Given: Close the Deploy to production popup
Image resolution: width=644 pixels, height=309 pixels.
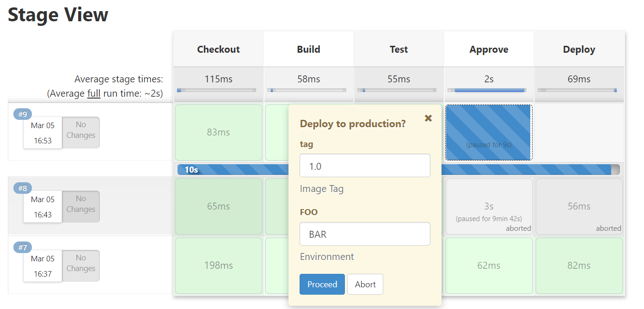Looking at the screenshot, I should point(428,118).
